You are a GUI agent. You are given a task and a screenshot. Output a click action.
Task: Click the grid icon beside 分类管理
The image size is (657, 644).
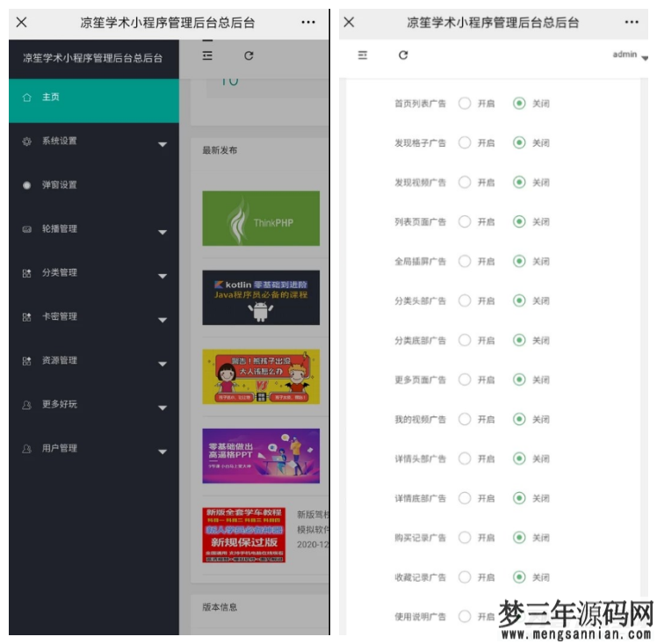coord(27,273)
